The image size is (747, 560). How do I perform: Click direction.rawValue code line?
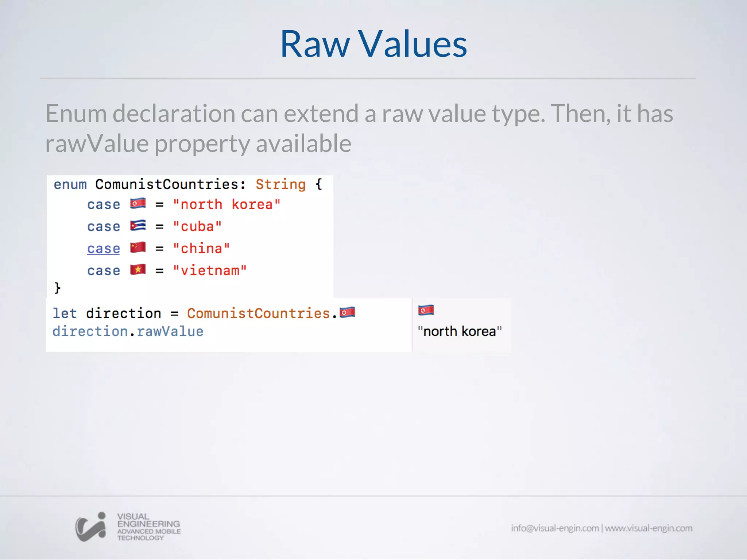click(128, 331)
